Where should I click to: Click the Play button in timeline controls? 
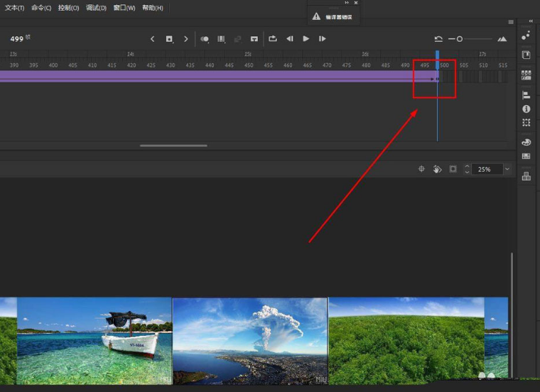click(306, 39)
